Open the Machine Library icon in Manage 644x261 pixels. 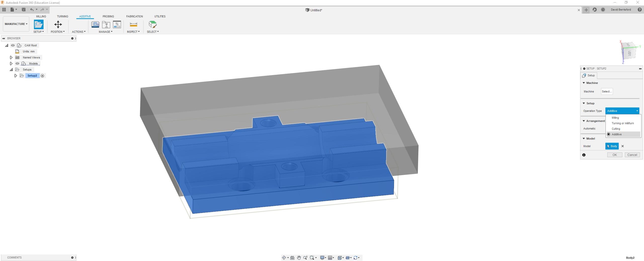[95, 24]
